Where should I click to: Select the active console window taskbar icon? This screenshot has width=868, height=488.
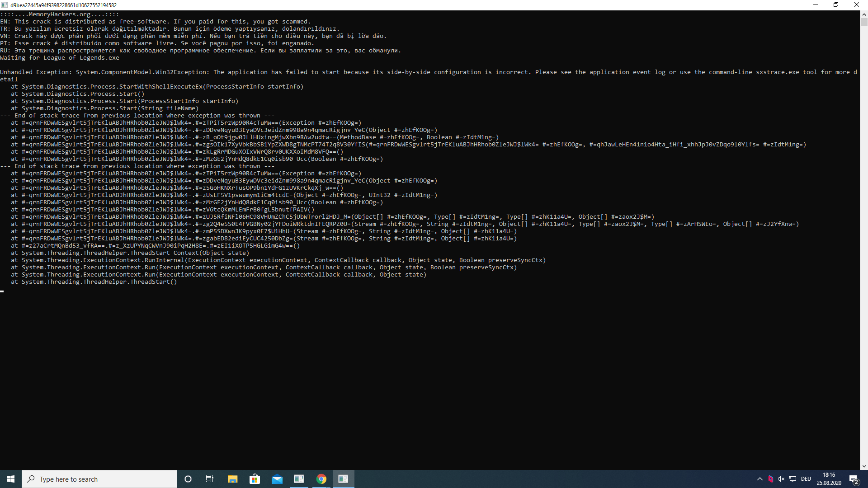pyautogui.click(x=343, y=479)
